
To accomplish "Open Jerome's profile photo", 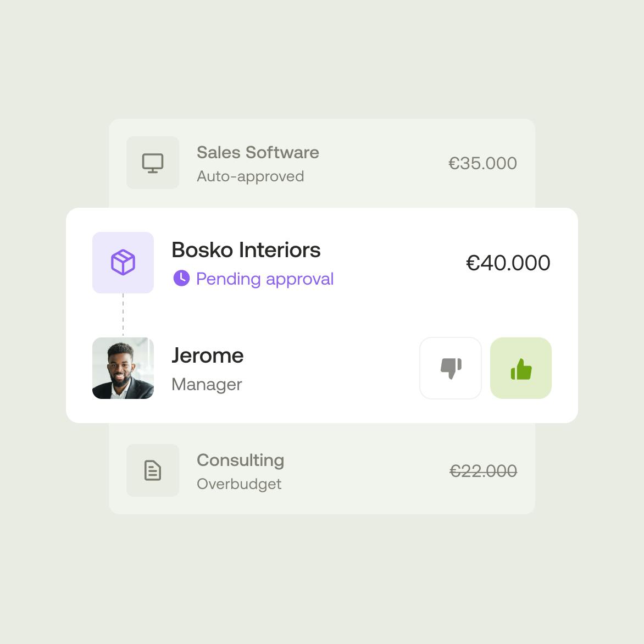I will pos(123,368).
